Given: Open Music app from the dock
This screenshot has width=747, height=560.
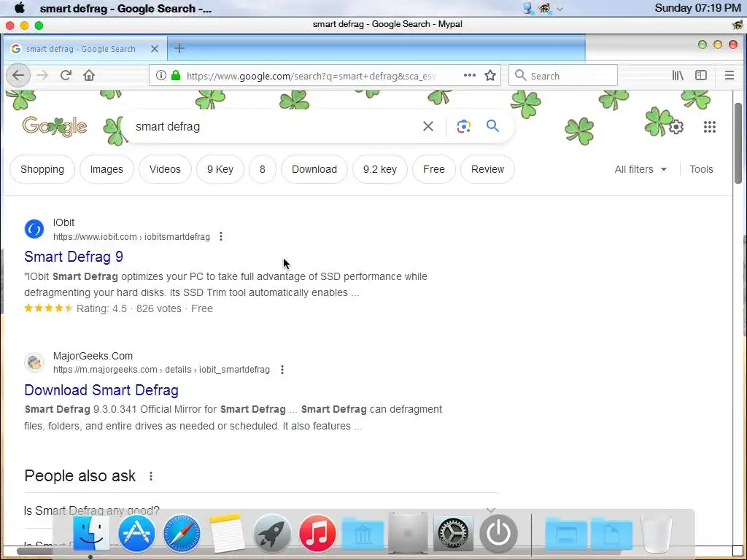Looking at the screenshot, I should [x=317, y=534].
